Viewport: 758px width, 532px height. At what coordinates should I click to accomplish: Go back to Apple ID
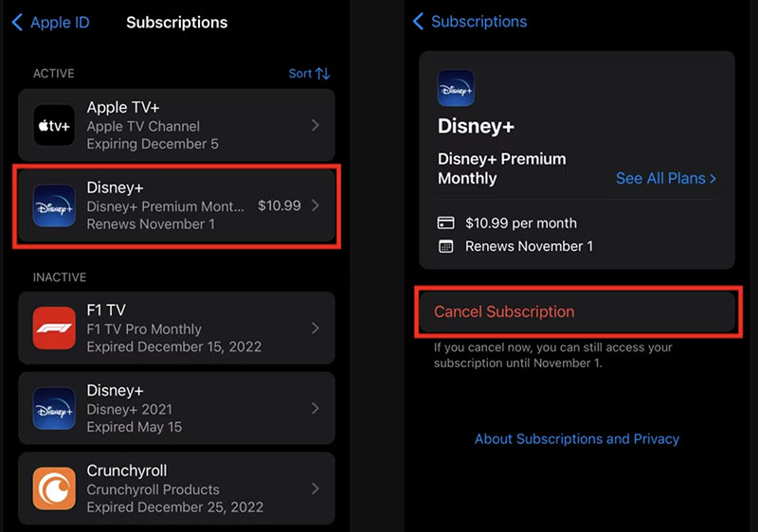[x=50, y=22]
